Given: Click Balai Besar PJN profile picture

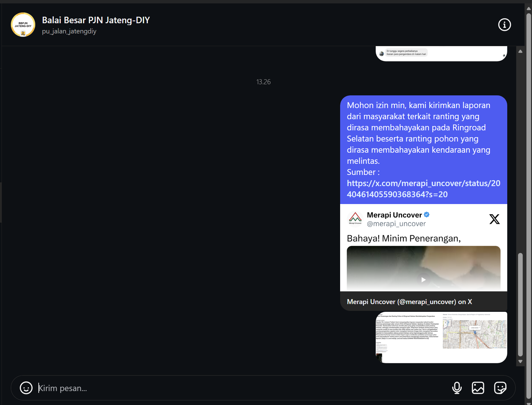Looking at the screenshot, I should click(x=23, y=25).
